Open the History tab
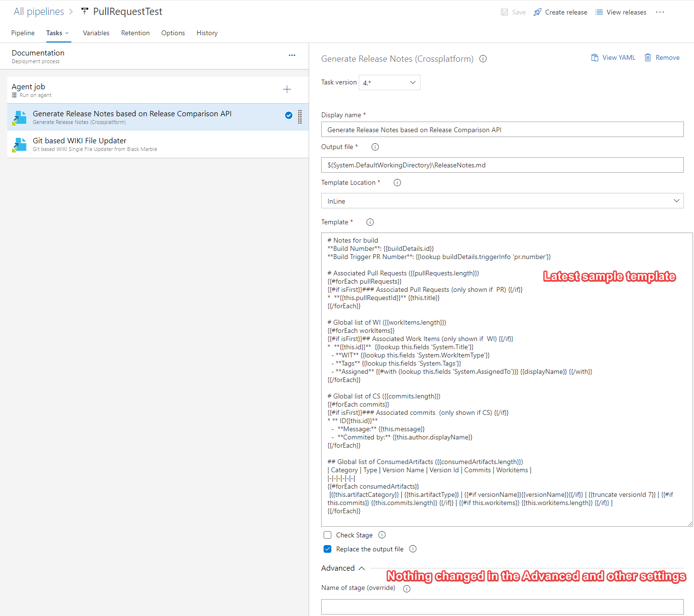694x616 pixels. [x=207, y=33]
